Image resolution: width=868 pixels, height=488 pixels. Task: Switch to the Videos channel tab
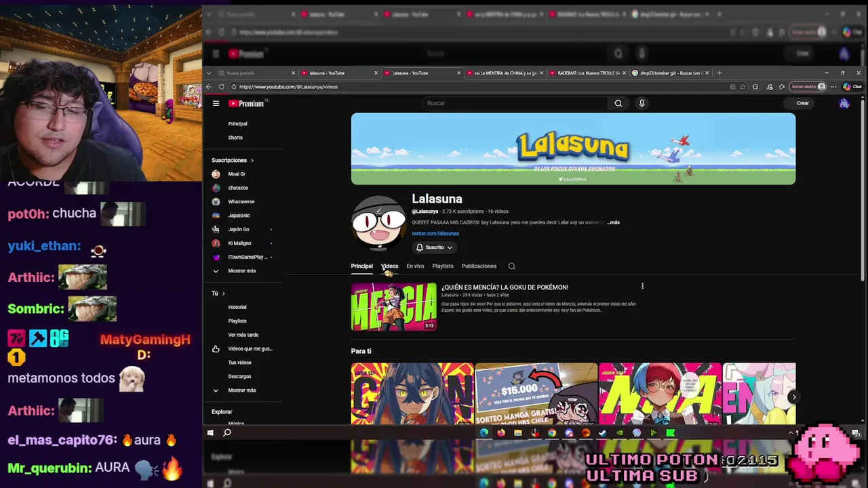(x=389, y=266)
